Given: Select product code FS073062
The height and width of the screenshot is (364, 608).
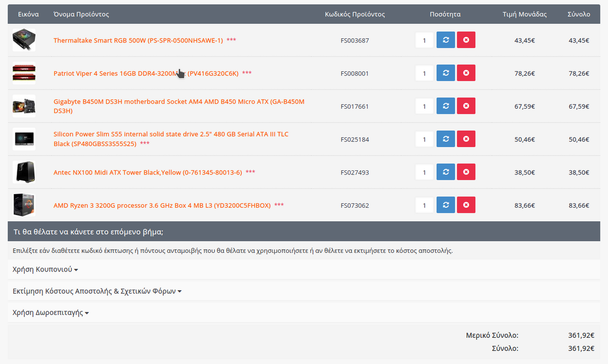Looking at the screenshot, I should pyautogui.click(x=355, y=205).
